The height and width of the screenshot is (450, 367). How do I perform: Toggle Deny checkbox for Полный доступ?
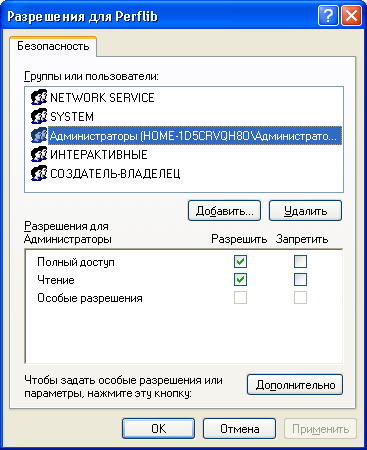click(x=300, y=262)
